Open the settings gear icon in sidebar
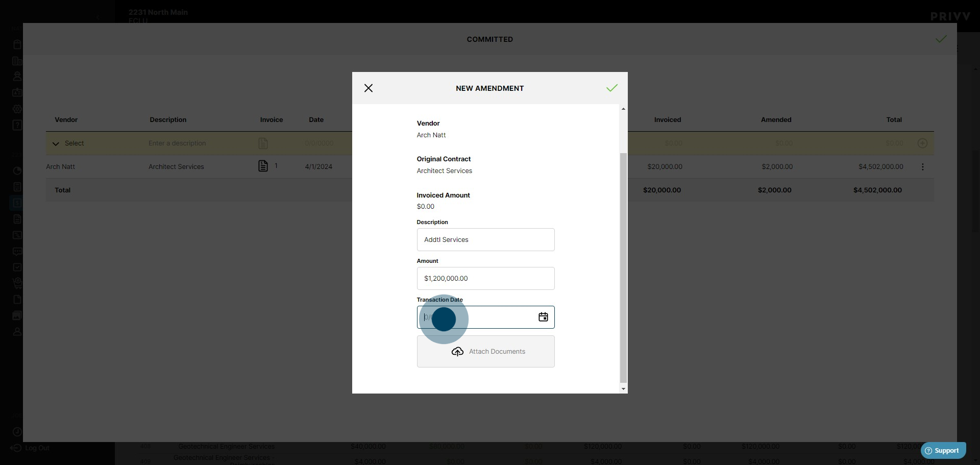 (17, 109)
